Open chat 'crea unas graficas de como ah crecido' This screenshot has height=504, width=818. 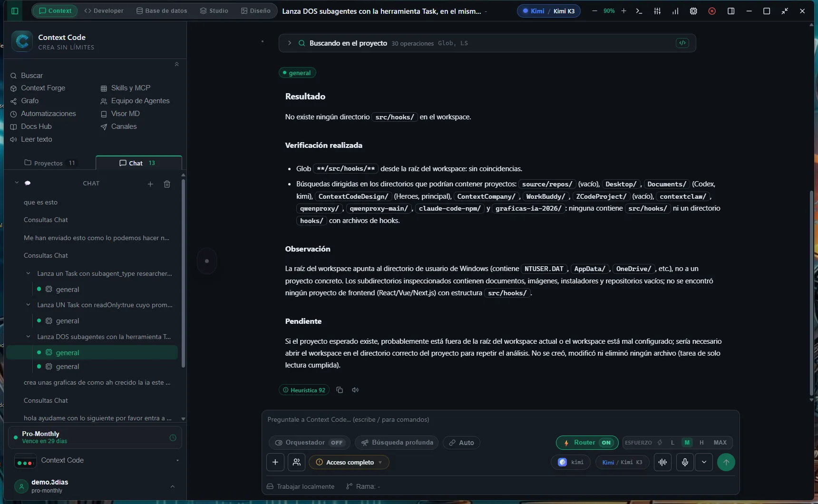tap(97, 382)
